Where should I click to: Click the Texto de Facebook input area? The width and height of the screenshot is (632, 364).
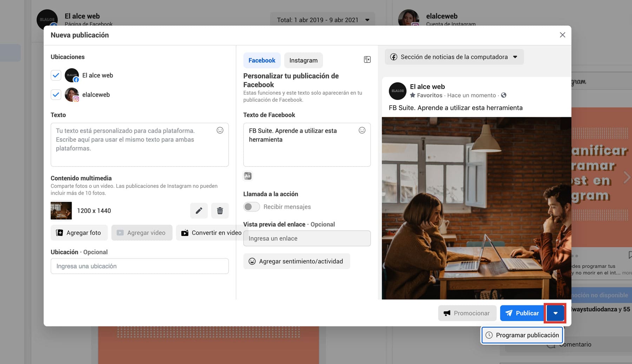pyautogui.click(x=307, y=145)
